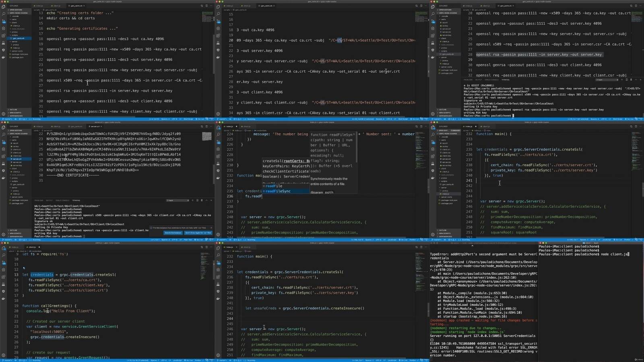Viewport: 644px width, 362px height.
Task: Open Extensions view in the frame starting 'echo Creating certs folder'
Action: (x=3, y=35)
